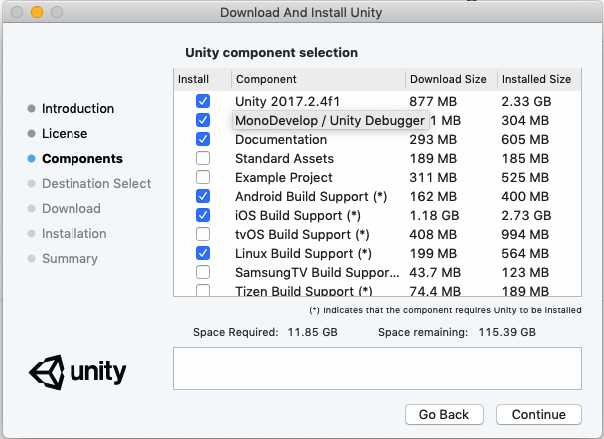Viewport: 604px width, 439px height.
Task: Select the Documentation component name
Action: [281, 139]
